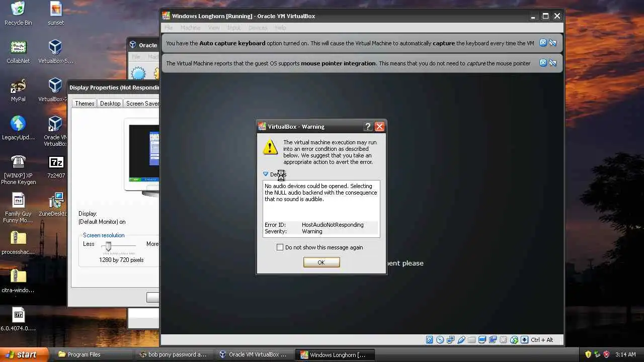Click the Screen resolution slider handle
Screen dimensions: 644x362
(x=108, y=246)
